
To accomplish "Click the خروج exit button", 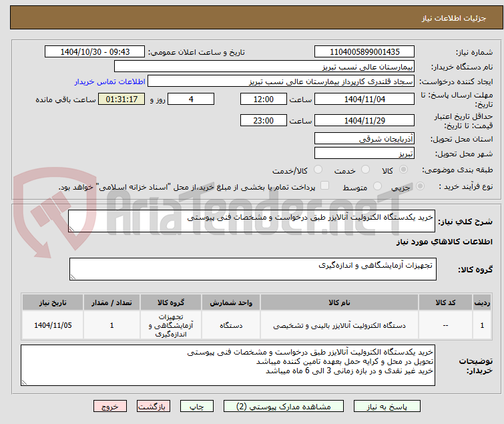I will point(110,407).
